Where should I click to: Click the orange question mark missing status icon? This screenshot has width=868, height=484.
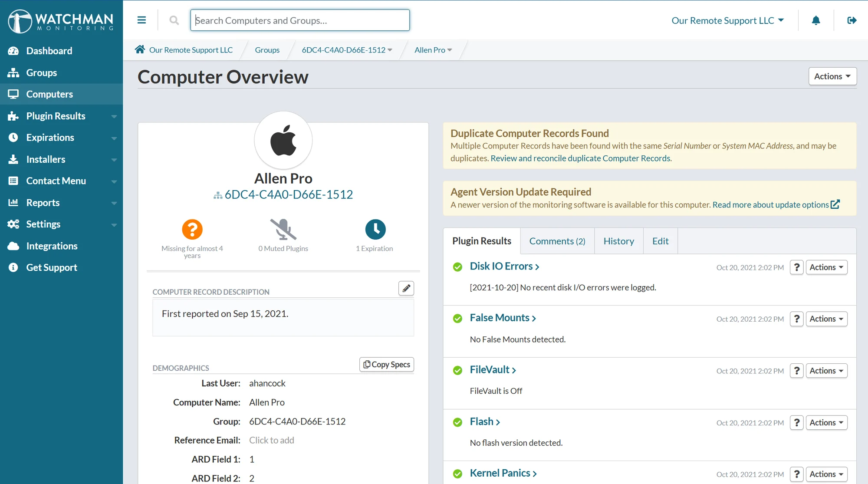click(192, 229)
